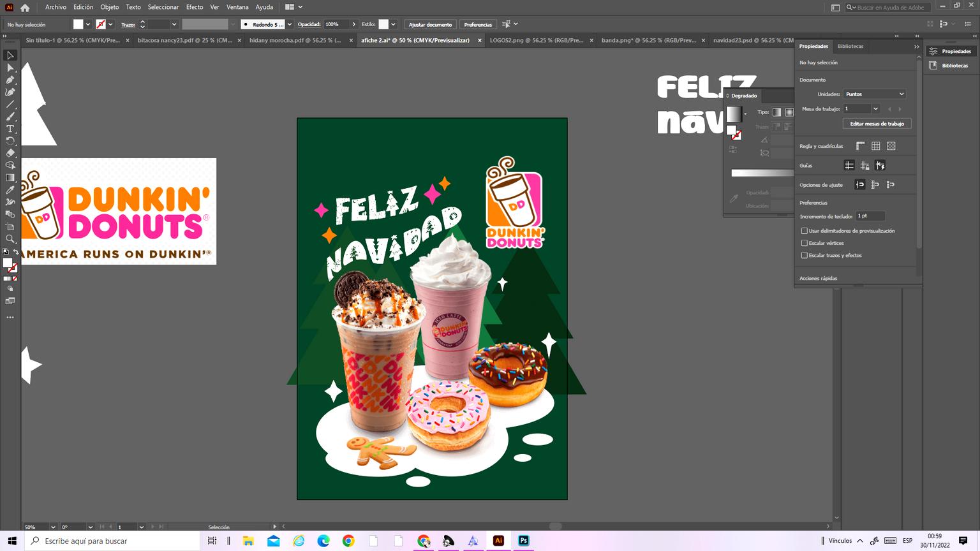
Task: Reset default fill and stroke colors
Action: pyautogui.click(x=6, y=253)
